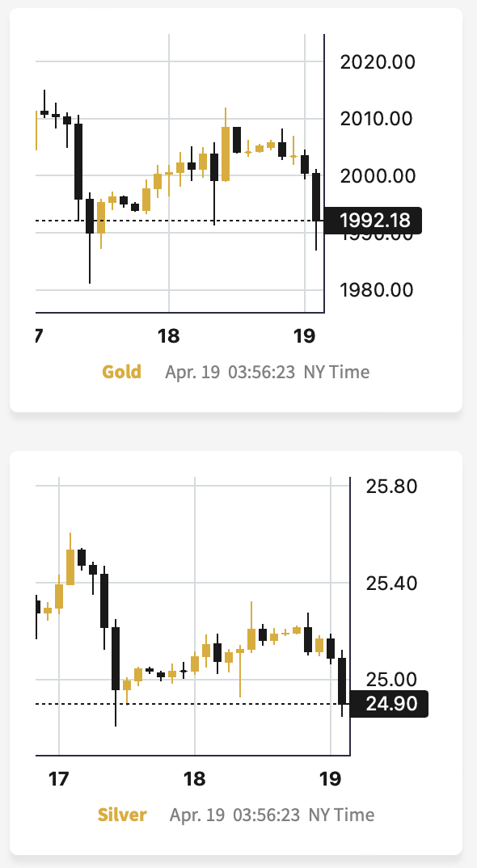Click the silver current price label 24.90

click(389, 704)
